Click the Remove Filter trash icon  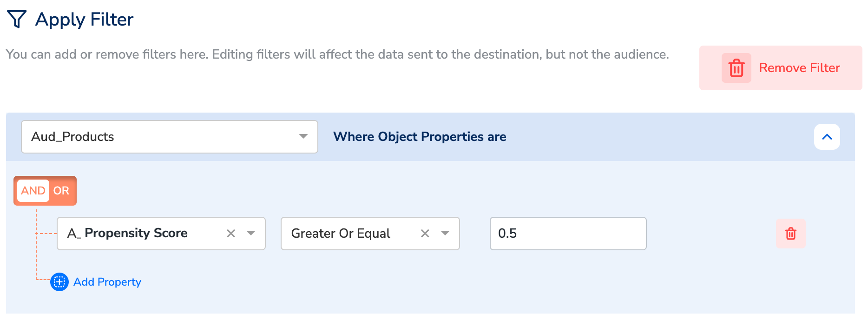tap(736, 68)
